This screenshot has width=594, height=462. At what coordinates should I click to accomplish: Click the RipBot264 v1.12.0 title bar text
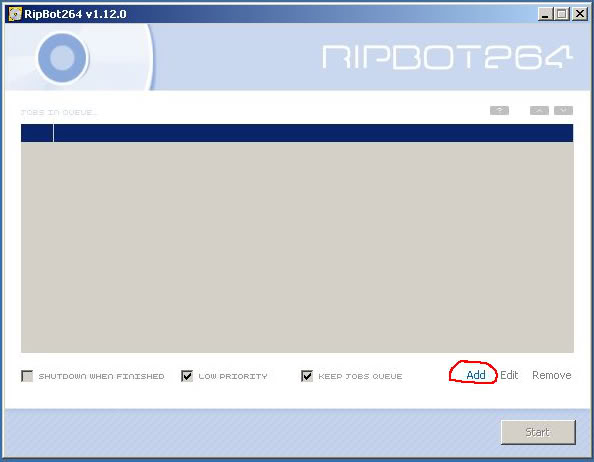(x=75, y=14)
